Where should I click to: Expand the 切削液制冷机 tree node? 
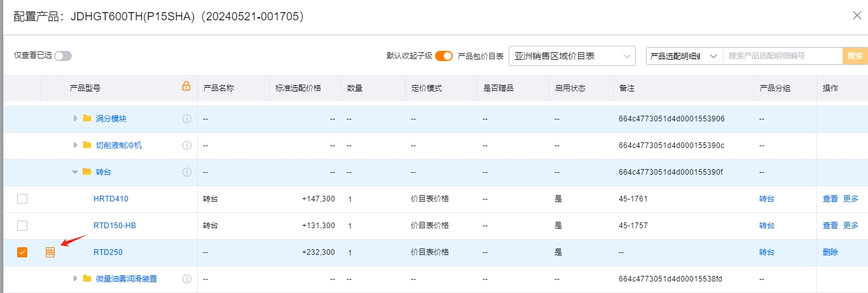click(x=76, y=146)
